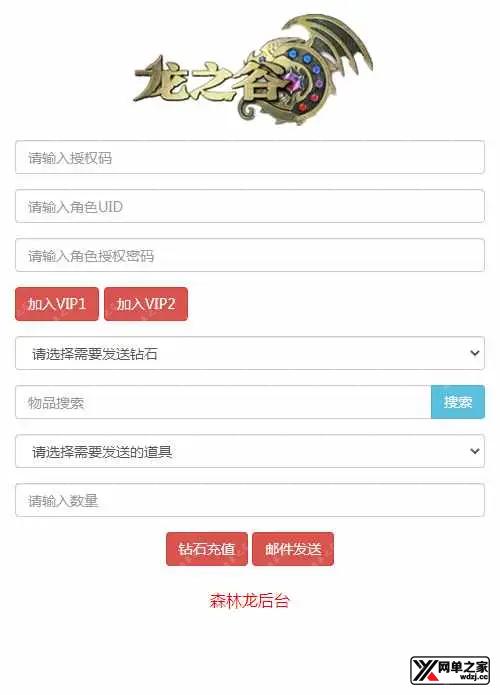Focus the 物品搜索 search box
Image resolution: width=500 pixels, height=695 pixels.
point(223,402)
